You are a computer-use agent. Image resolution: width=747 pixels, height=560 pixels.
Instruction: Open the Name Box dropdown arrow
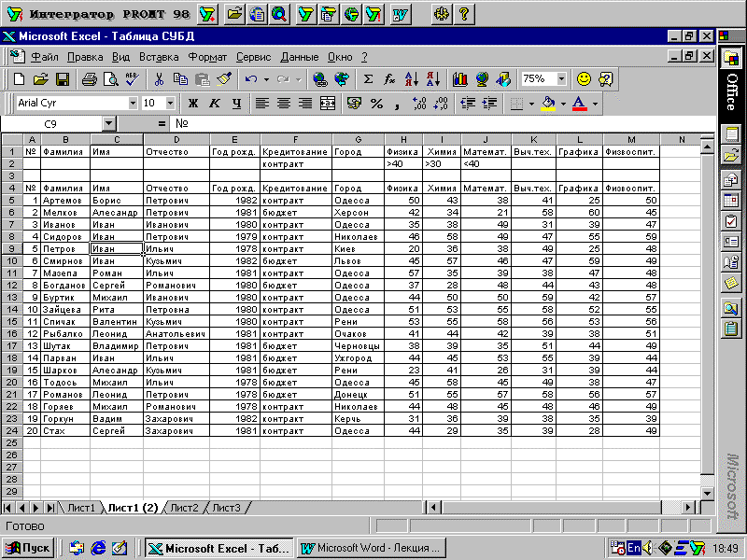point(109,124)
